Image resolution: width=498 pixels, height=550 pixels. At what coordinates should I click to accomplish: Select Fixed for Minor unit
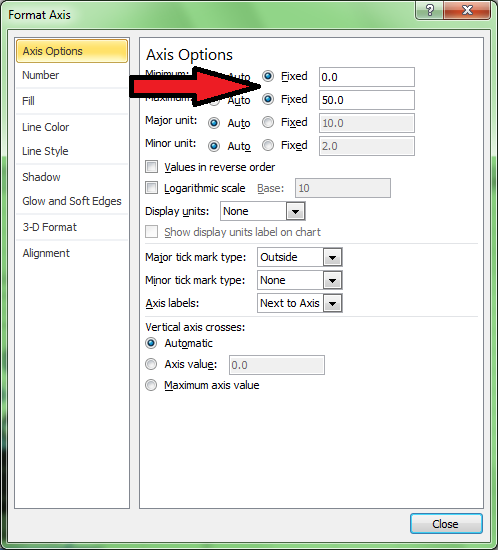[268, 145]
